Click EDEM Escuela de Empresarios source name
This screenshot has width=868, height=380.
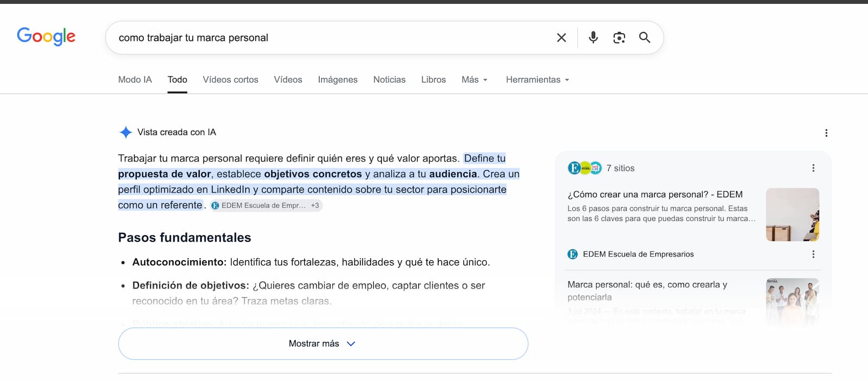point(638,254)
